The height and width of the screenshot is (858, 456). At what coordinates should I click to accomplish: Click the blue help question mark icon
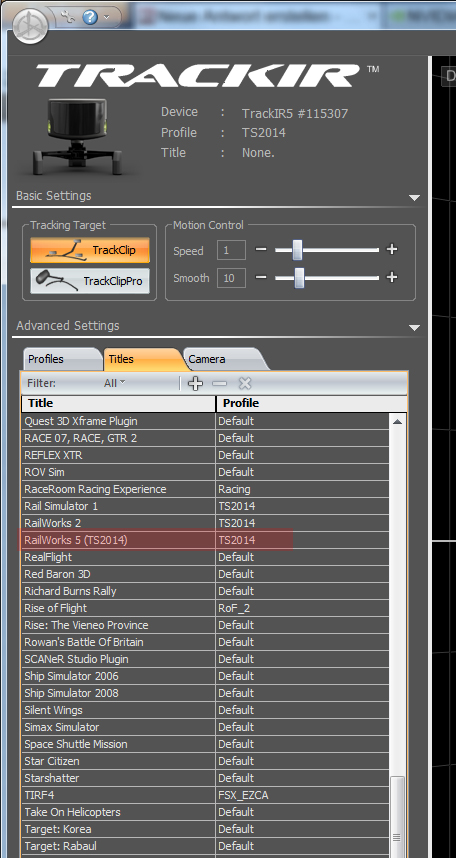(x=90, y=17)
